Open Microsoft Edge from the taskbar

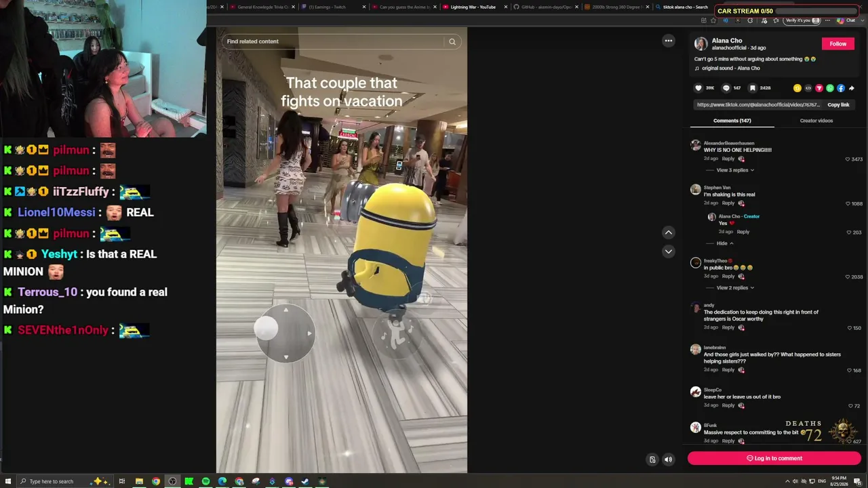(222, 481)
